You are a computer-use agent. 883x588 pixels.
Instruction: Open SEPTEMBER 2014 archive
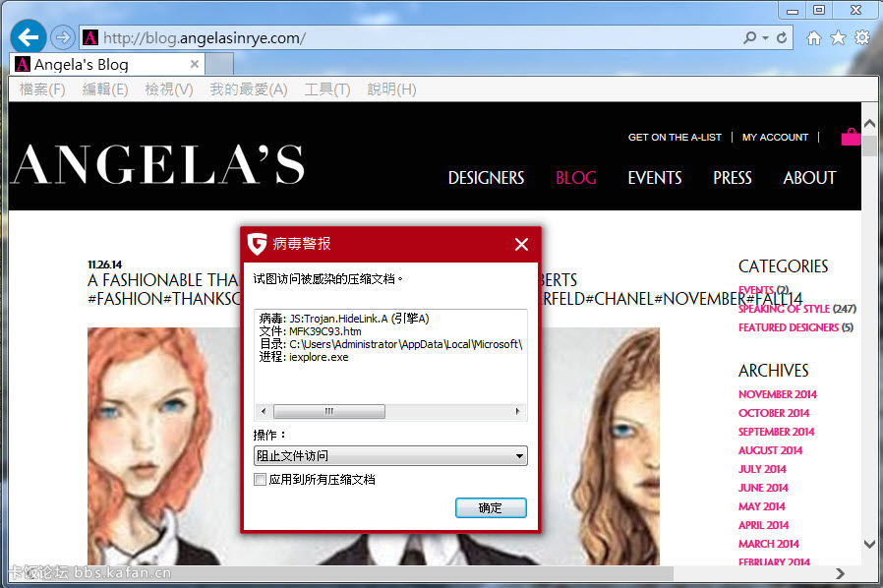point(777,432)
